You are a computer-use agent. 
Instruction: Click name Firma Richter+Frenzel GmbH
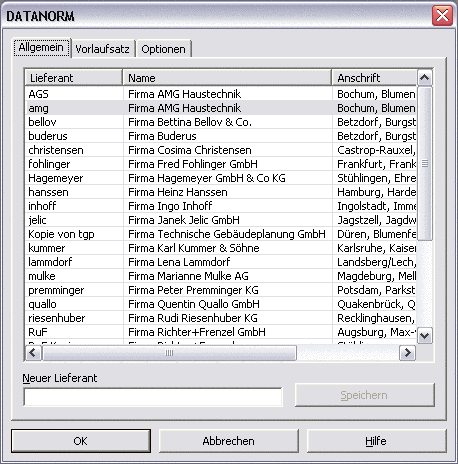197,332
